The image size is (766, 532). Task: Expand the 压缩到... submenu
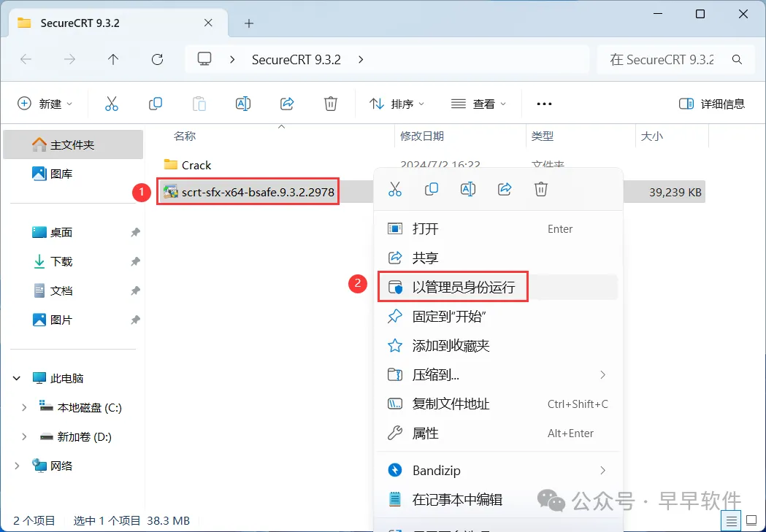[602, 375]
